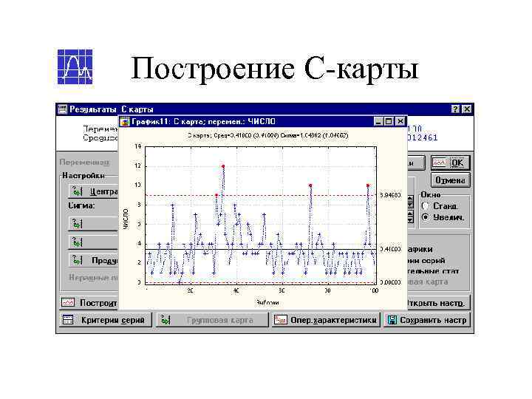The height and width of the screenshot is (399, 532).
Task: Click the out-of-control red point at value 12
Action: 223,166
